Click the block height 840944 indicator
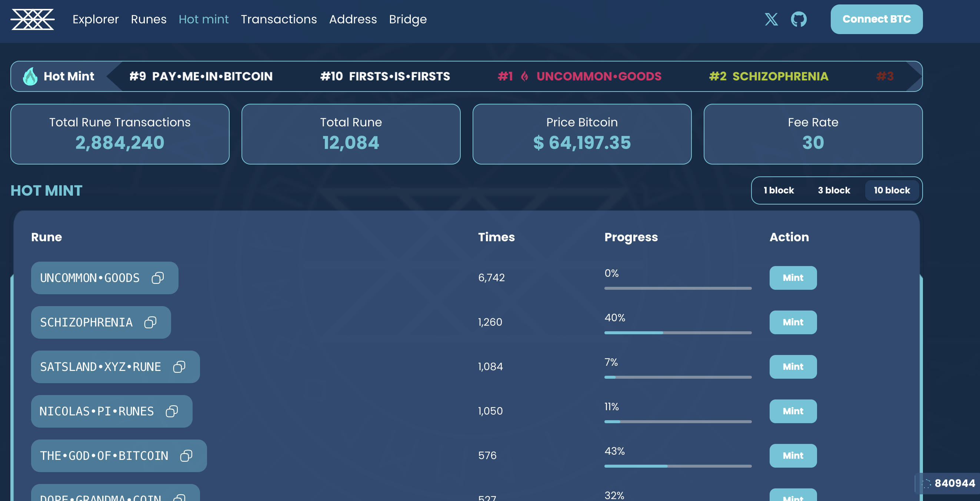 (x=954, y=483)
